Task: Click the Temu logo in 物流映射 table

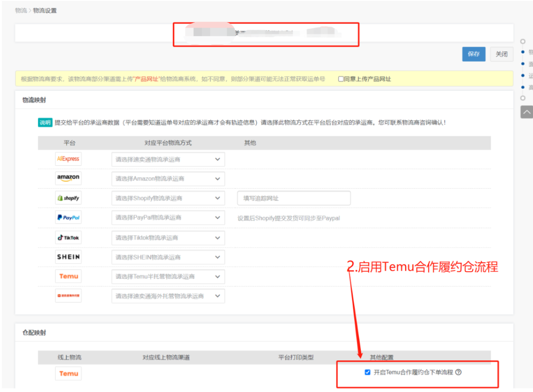Action: (x=68, y=276)
